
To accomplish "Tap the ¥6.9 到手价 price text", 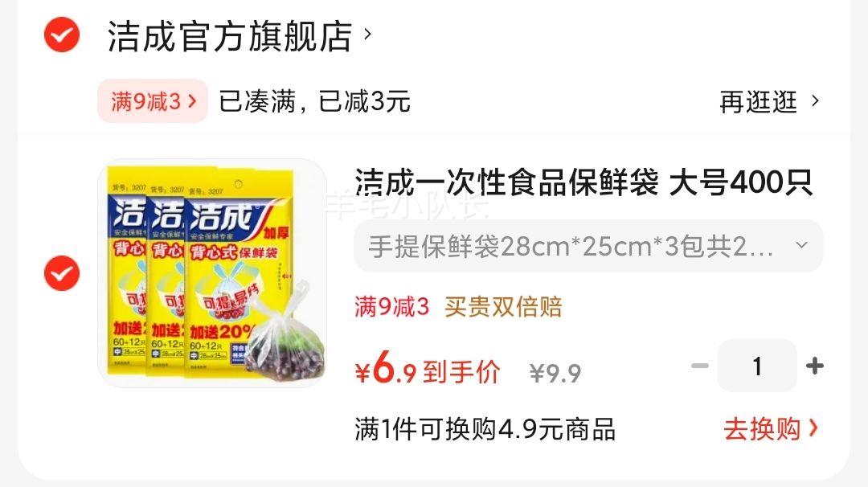I will [x=428, y=370].
